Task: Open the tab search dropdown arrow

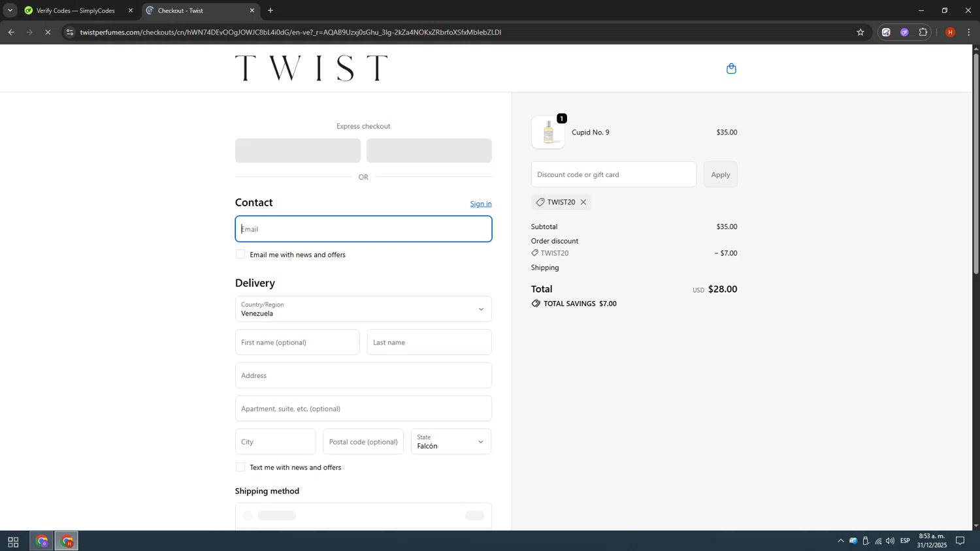Action: [x=10, y=10]
